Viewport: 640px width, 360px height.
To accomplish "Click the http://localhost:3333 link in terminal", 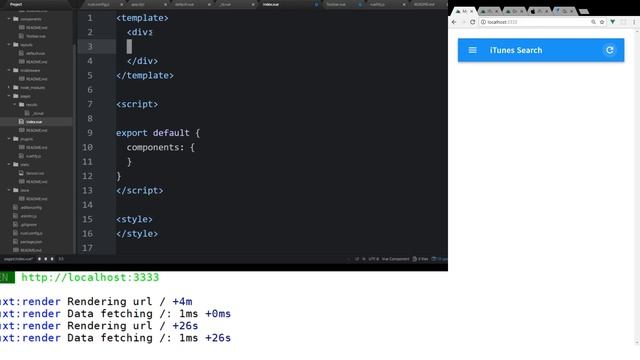I will 90,278.
